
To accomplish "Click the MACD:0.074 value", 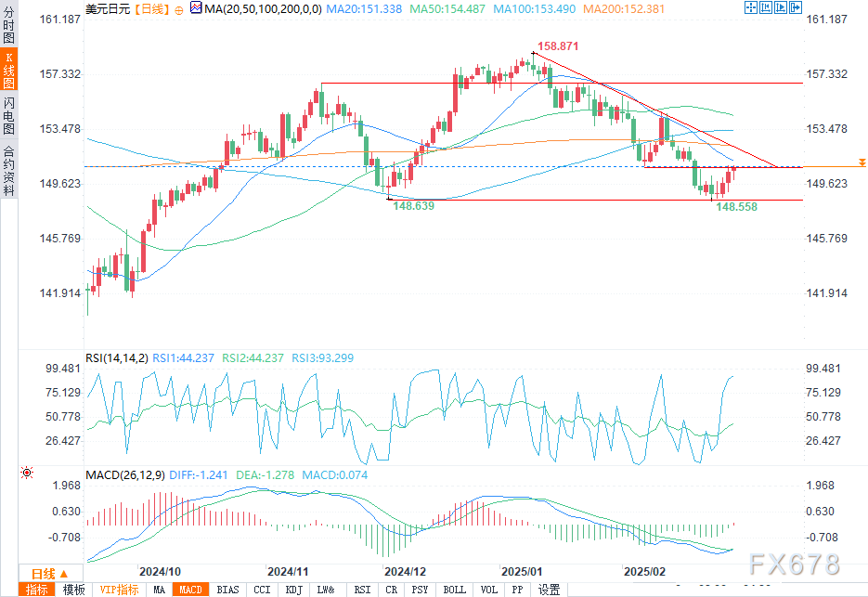I will click(x=335, y=474).
